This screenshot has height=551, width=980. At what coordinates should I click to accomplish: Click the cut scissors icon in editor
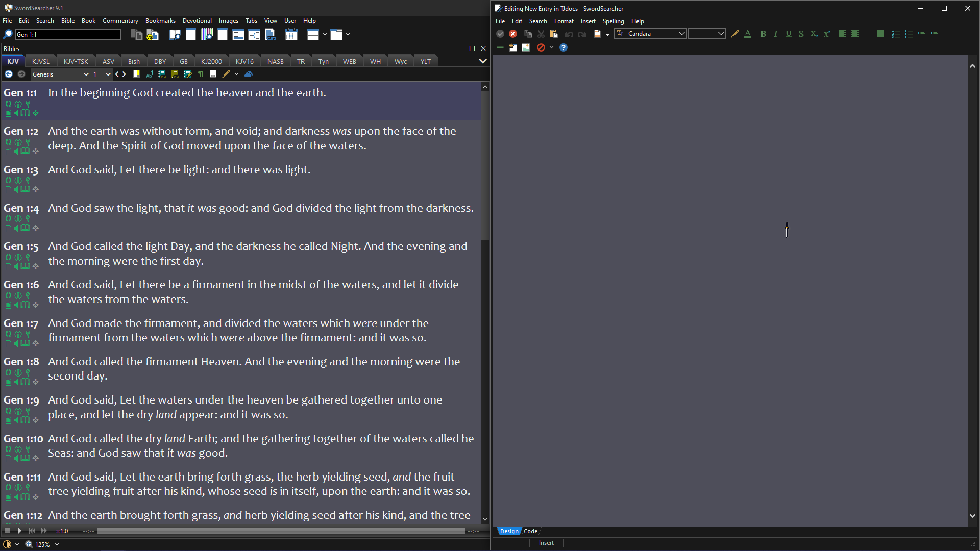click(541, 34)
